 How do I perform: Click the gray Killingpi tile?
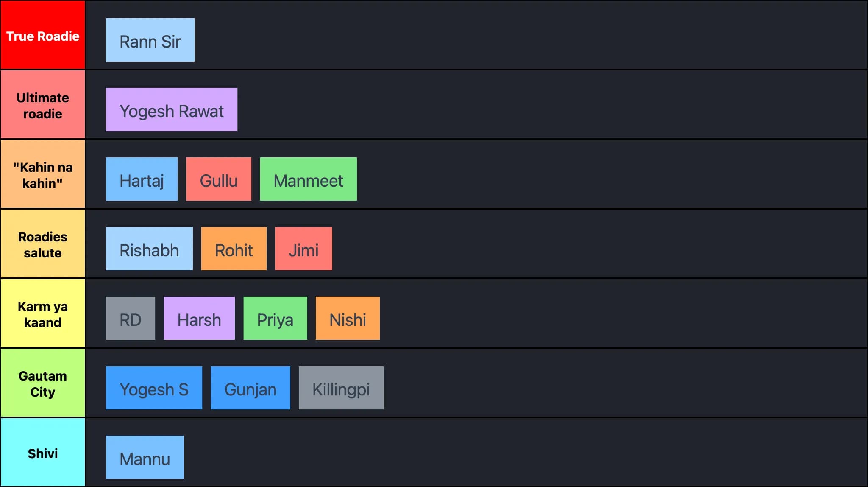(x=341, y=388)
